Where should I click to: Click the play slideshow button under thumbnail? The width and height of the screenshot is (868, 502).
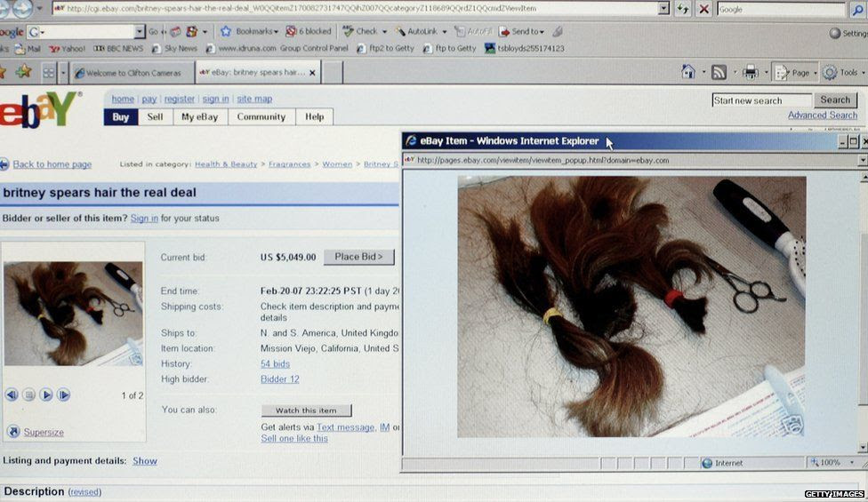tap(46, 394)
